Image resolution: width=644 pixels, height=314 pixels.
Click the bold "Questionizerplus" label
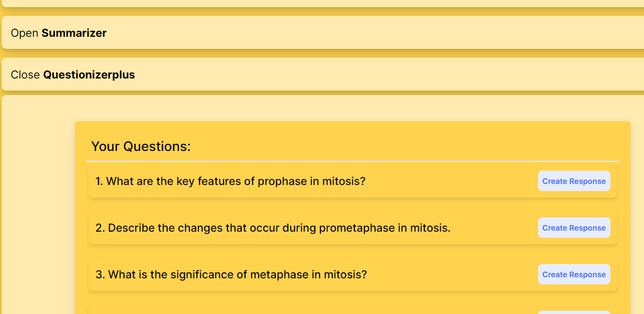89,75
